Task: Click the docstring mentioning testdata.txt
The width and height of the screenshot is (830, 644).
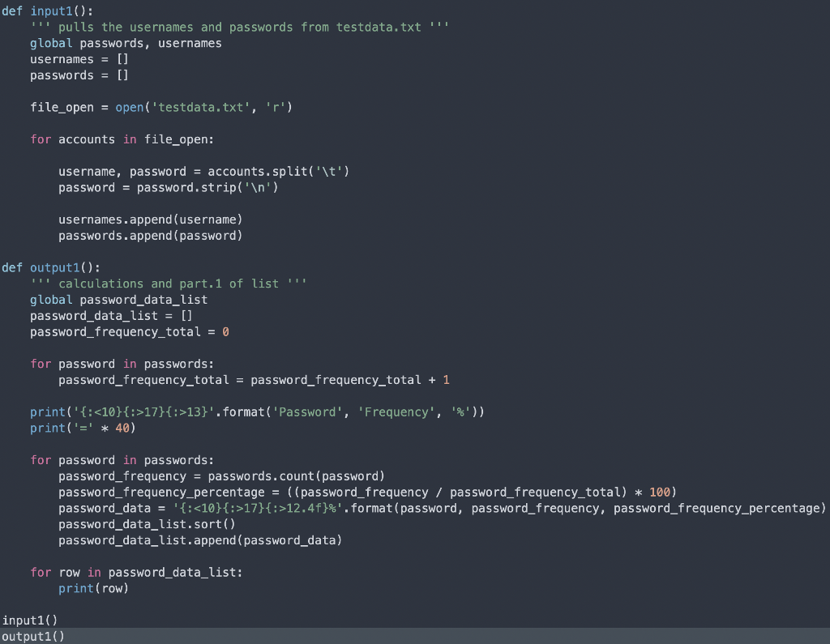Action: point(239,27)
